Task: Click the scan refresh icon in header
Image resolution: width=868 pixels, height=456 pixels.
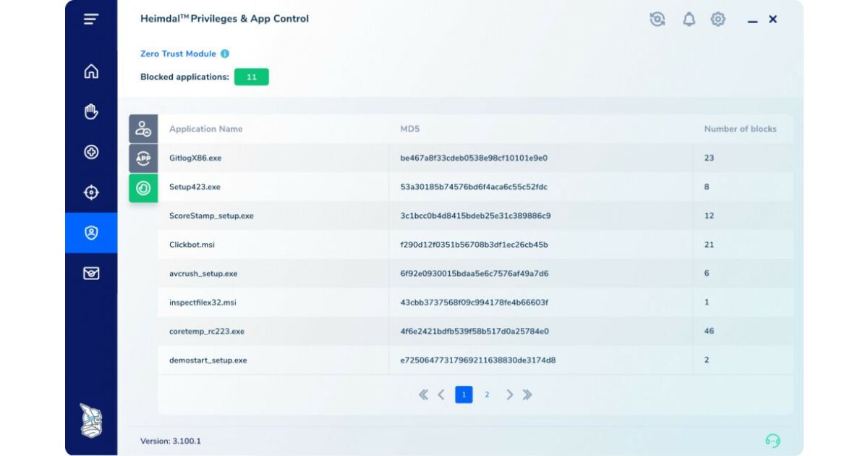Action: pyautogui.click(x=658, y=20)
